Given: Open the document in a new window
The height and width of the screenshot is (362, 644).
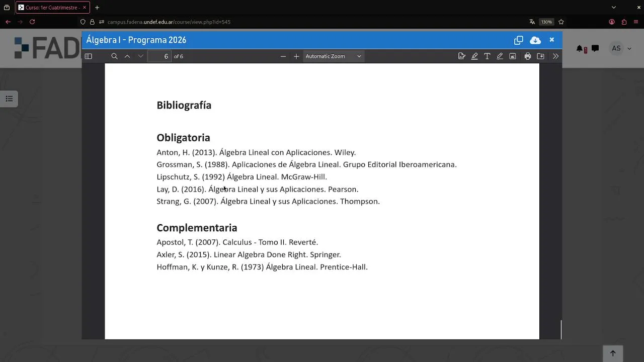Looking at the screenshot, I should coord(519,40).
